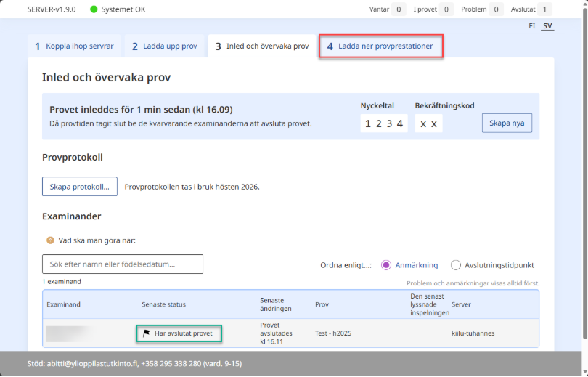The height and width of the screenshot is (377, 588).
Task: Click the Provet avslutades kl 16.11 cell
Action: coord(276,333)
